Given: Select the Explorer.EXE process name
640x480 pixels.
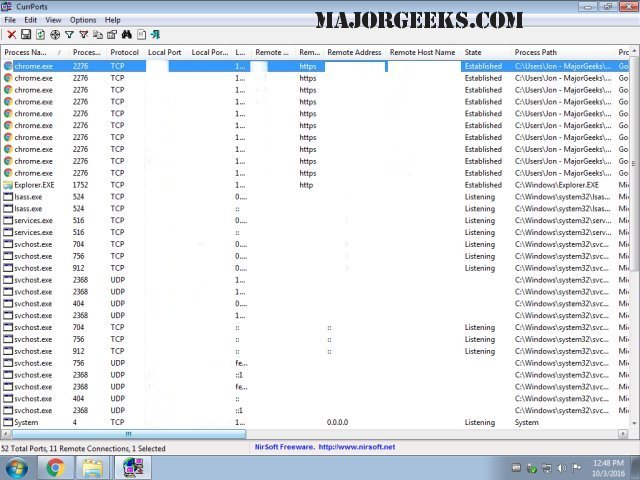Looking at the screenshot, I should 34,185.
